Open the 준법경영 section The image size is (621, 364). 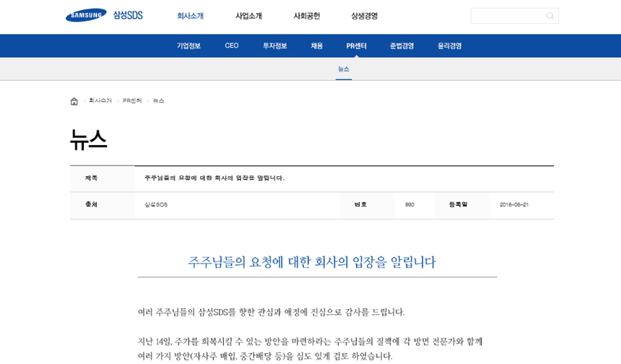401,46
